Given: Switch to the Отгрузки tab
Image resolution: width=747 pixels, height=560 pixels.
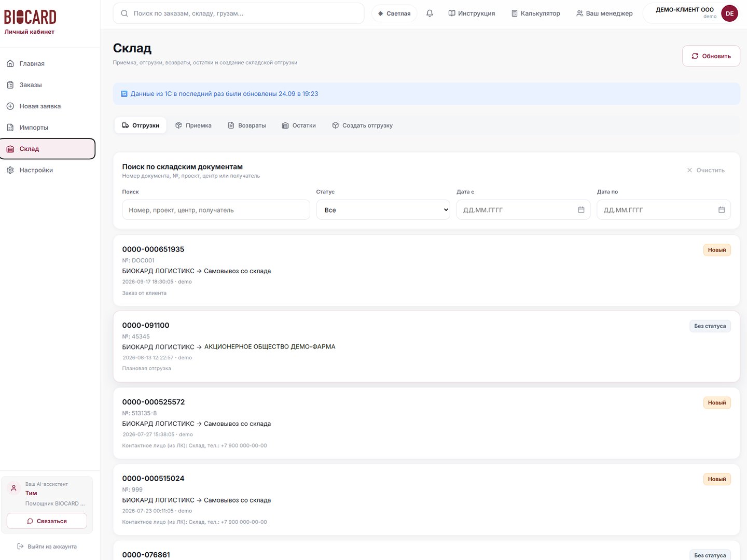Looking at the screenshot, I should tap(141, 125).
